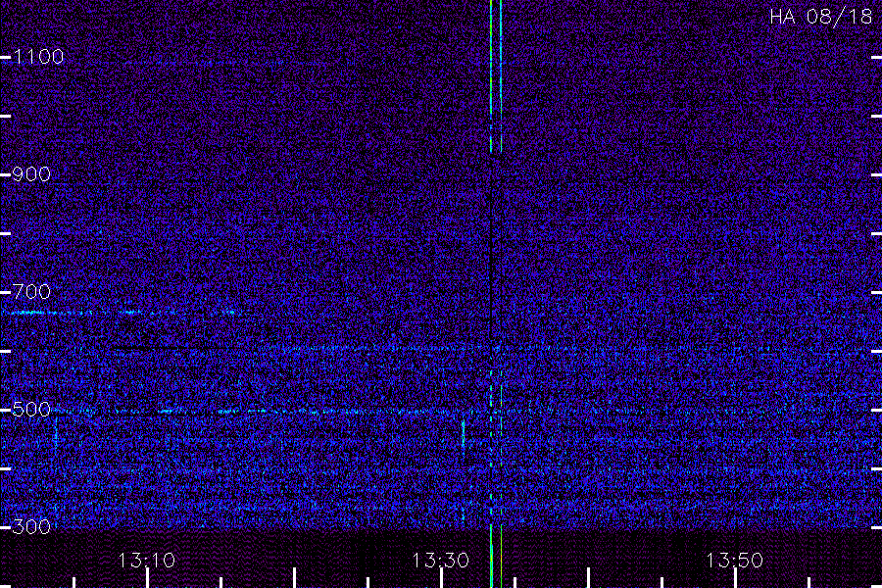Click the 1100 frequency axis label
The width and height of the screenshot is (882, 588).
(38, 57)
